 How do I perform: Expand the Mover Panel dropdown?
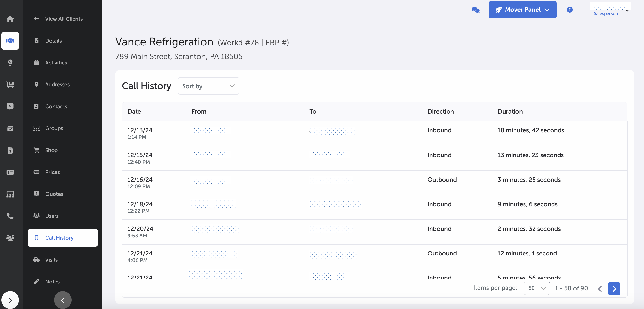[523, 10]
